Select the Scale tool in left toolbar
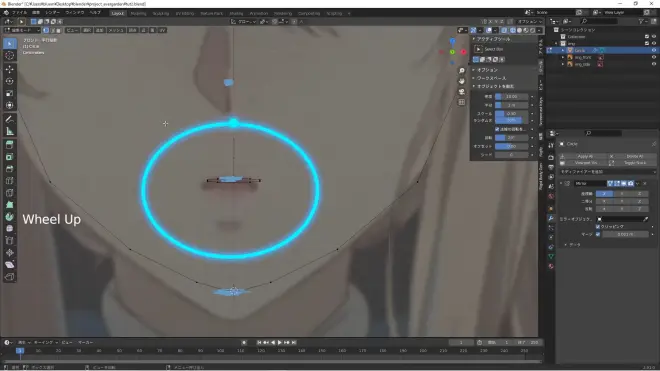This screenshot has width=660, height=371. tap(10, 93)
